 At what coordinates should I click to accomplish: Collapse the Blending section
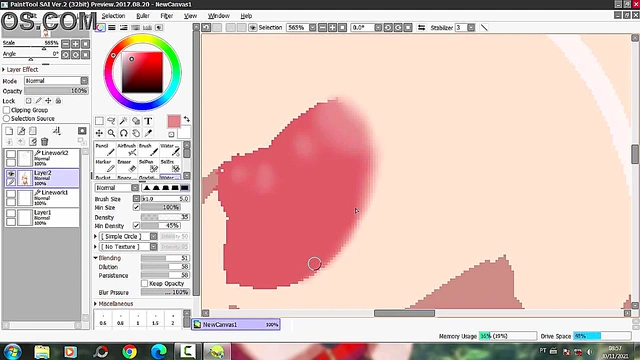click(107, 258)
